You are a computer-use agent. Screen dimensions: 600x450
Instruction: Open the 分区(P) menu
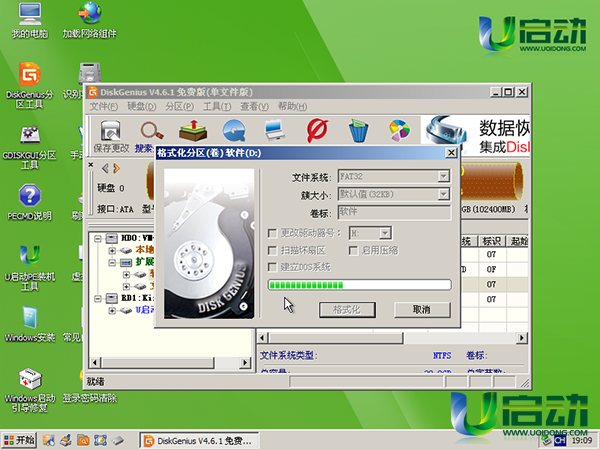[x=179, y=106]
